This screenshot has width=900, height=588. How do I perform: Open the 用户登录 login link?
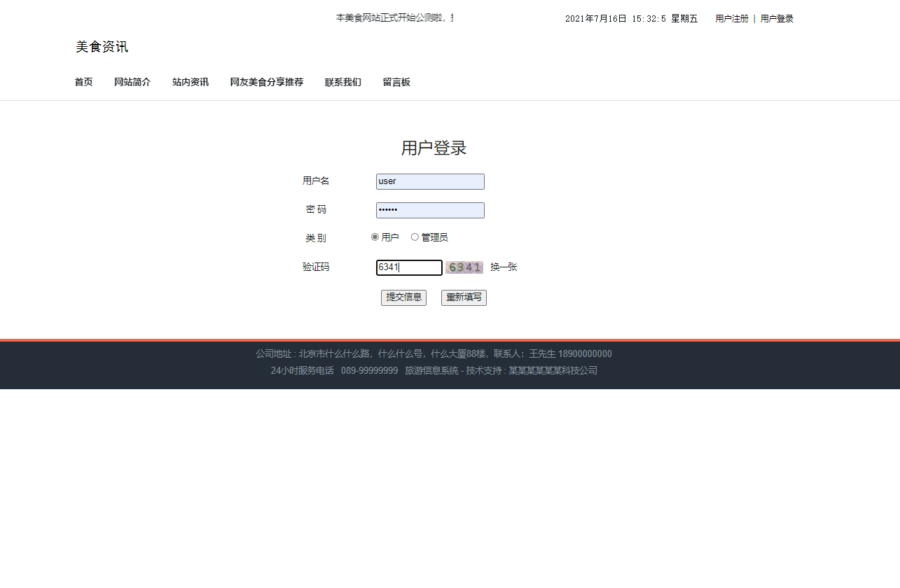pyautogui.click(x=777, y=18)
